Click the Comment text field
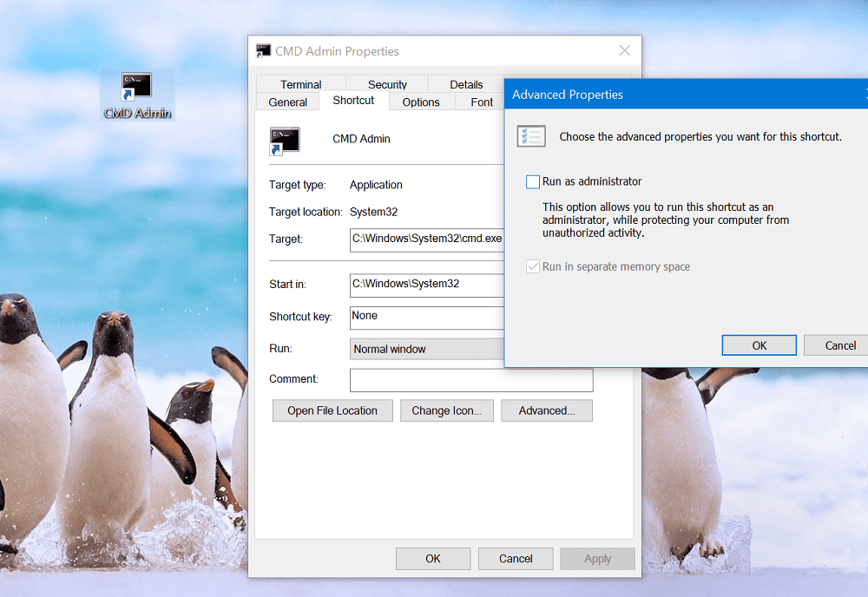This screenshot has width=868, height=597. [471, 380]
